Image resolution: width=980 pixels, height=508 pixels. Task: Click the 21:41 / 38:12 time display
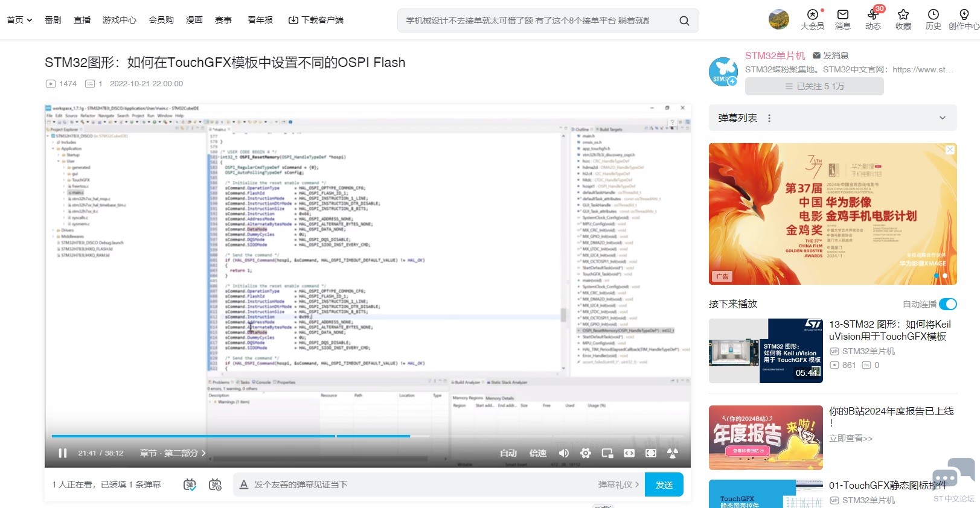(x=101, y=453)
